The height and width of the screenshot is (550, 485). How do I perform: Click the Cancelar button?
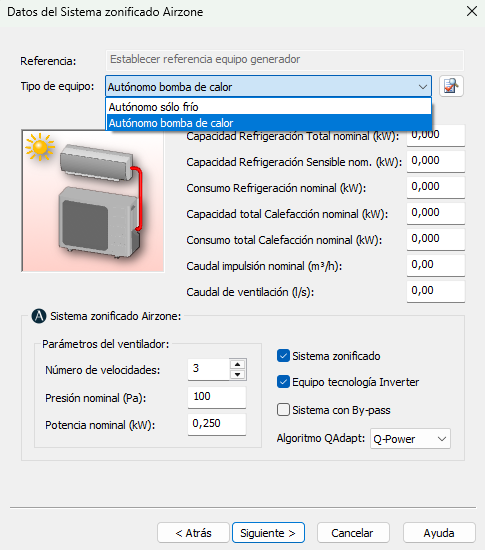click(353, 532)
